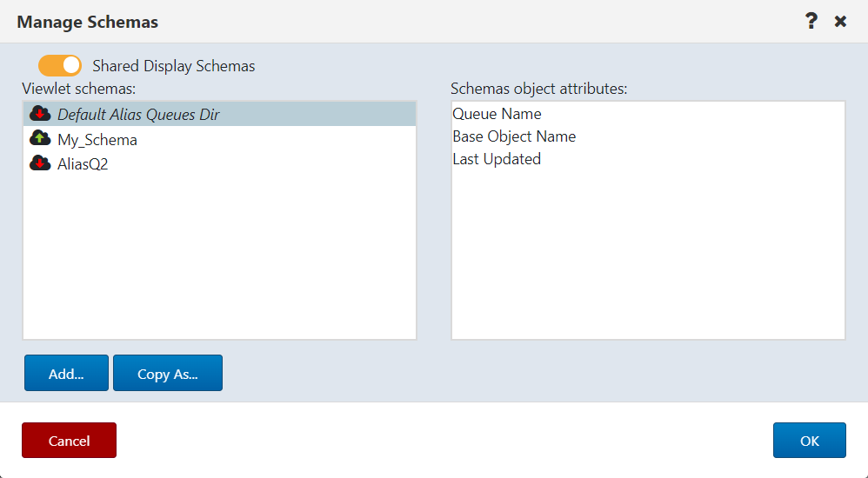Select the Queue Name attribute
868x478 pixels.
(x=497, y=114)
